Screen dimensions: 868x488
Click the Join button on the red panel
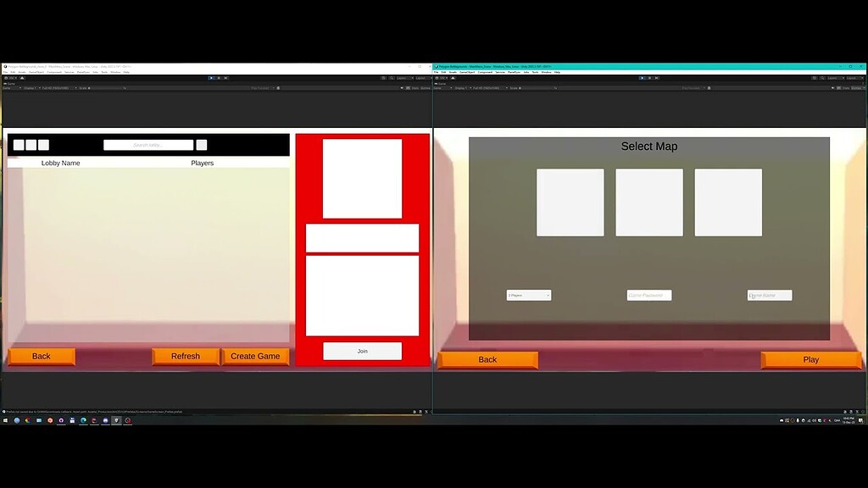click(x=362, y=350)
